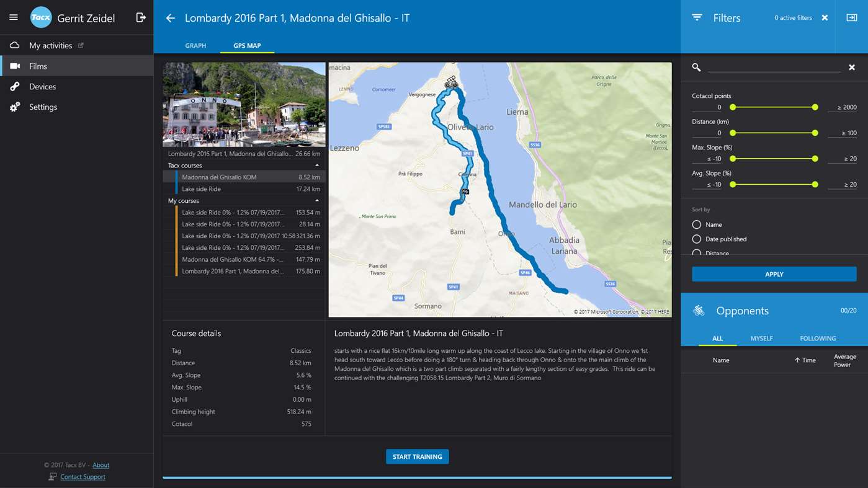This screenshot has width=868, height=488.
Task: Collapse the Filters side panel with the panel icon
Action: pos(853,18)
